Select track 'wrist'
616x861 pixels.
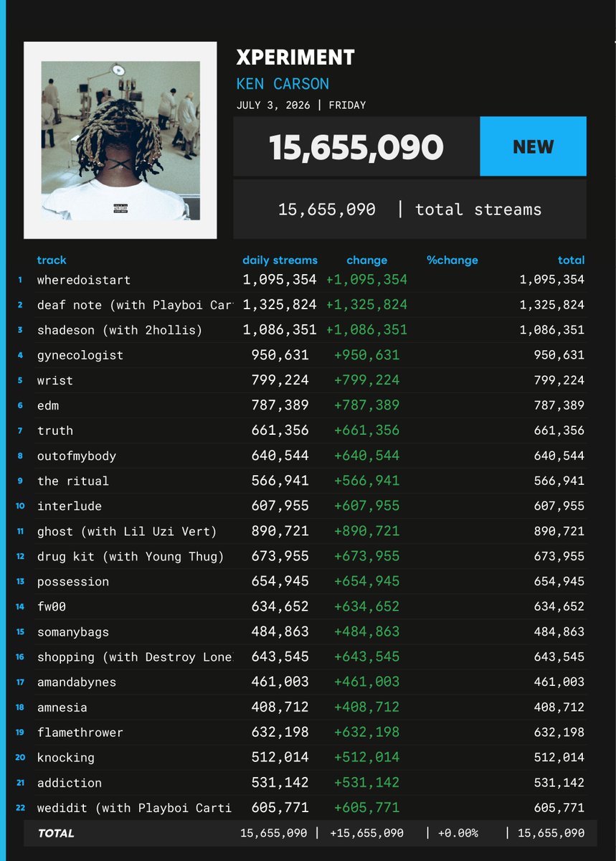(55, 380)
